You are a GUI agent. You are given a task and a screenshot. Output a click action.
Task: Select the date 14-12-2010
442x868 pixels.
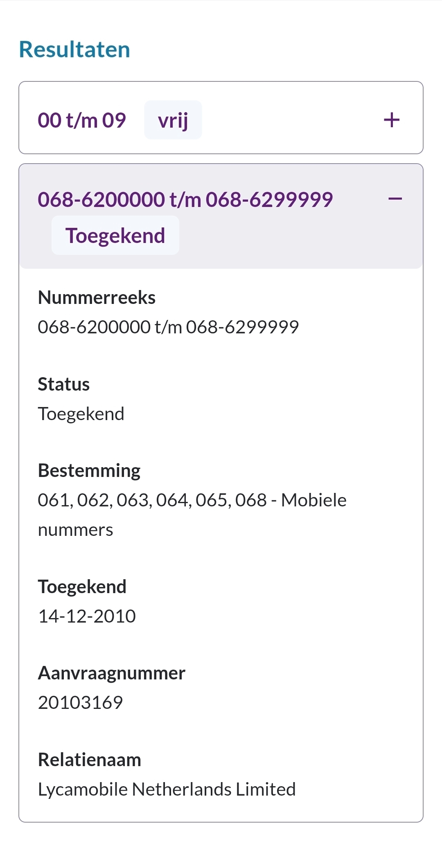pyautogui.click(x=87, y=616)
